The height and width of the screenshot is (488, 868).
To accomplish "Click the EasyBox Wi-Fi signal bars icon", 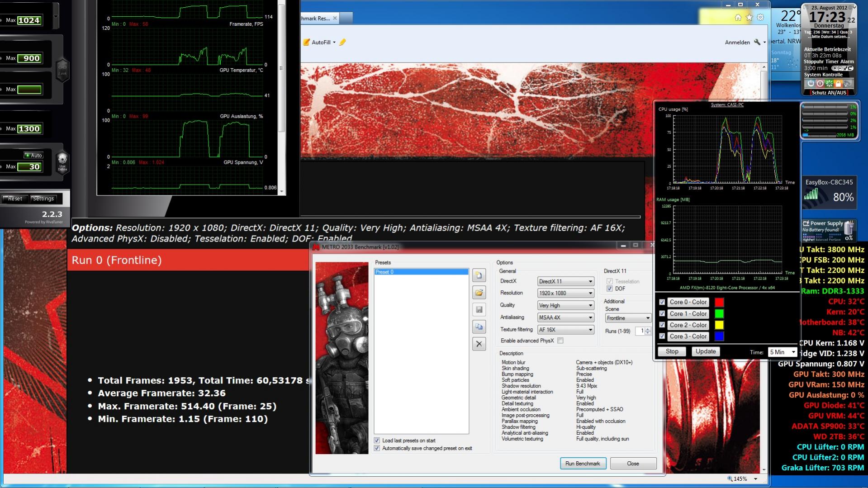I will coord(811,194).
